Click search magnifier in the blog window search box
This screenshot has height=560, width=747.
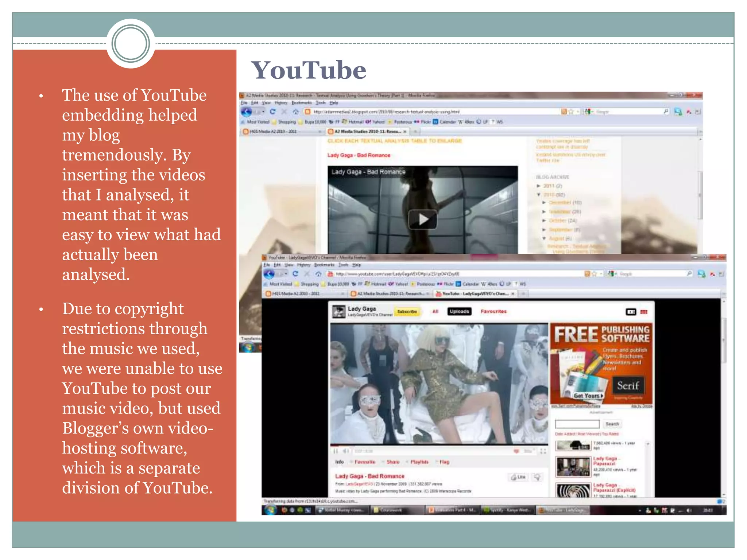click(x=666, y=112)
